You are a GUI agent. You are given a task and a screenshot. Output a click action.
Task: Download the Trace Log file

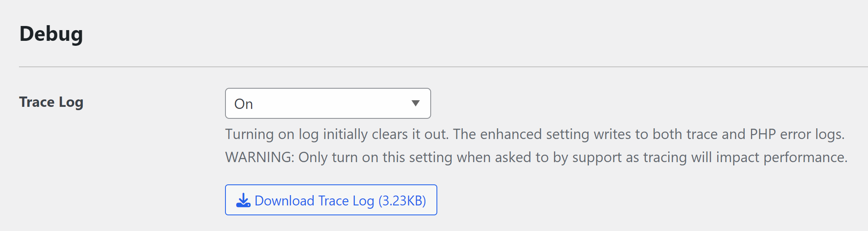click(331, 200)
